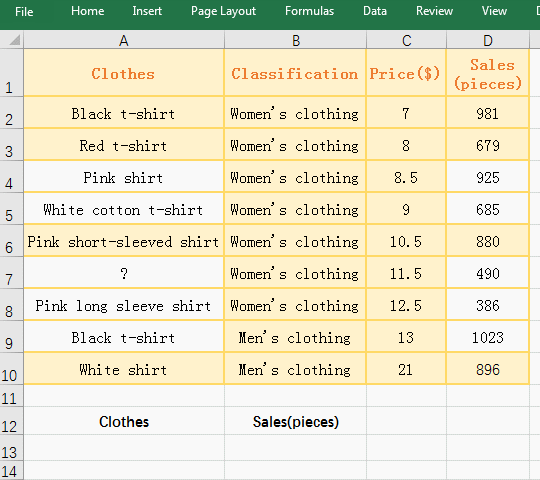Click the bold 'Clothes' cell in row 12
The height and width of the screenshot is (480, 540).
coord(124,421)
